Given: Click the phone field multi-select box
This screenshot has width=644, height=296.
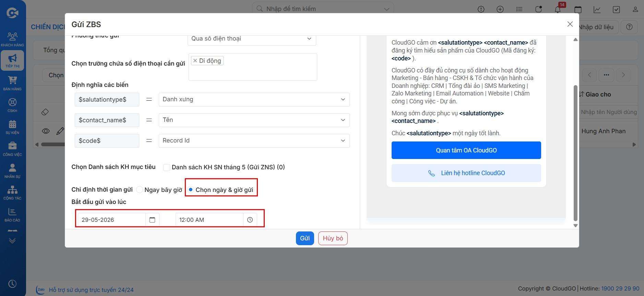Looking at the screenshot, I should click(253, 67).
